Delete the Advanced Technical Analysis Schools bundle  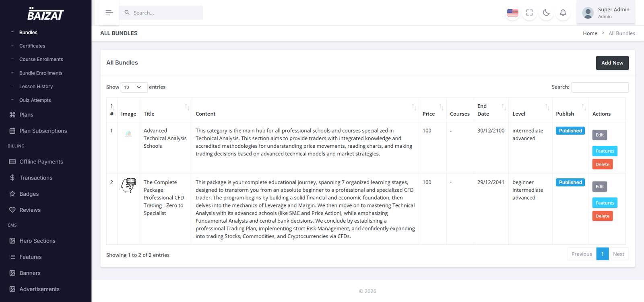click(x=602, y=164)
